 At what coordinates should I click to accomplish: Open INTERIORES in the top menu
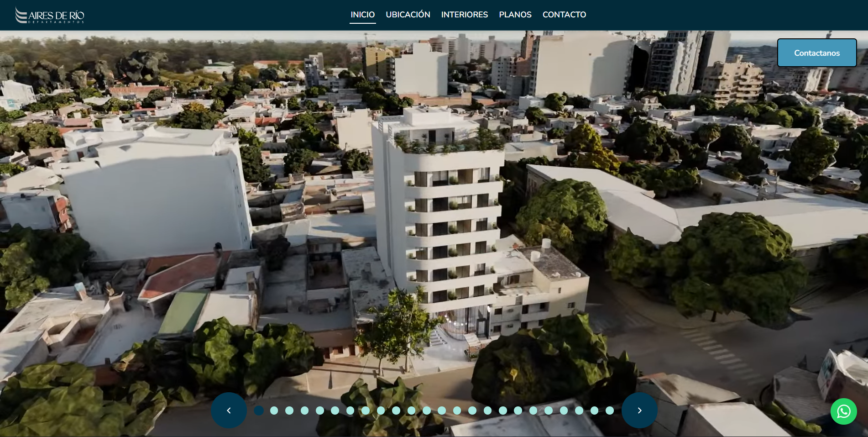(x=465, y=15)
